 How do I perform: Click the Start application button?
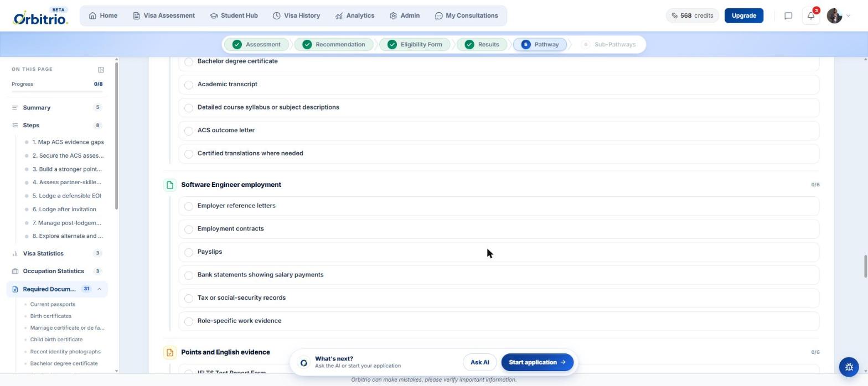[x=537, y=363]
